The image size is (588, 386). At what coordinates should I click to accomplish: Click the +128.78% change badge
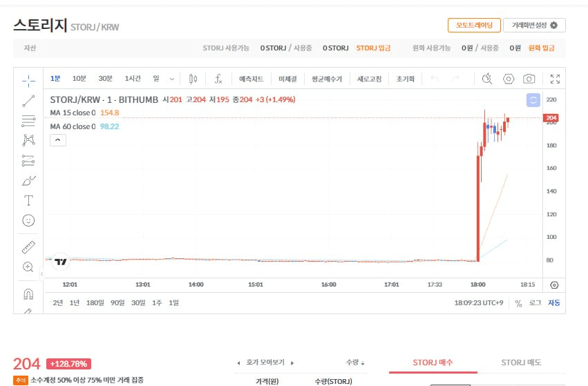(x=68, y=364)
